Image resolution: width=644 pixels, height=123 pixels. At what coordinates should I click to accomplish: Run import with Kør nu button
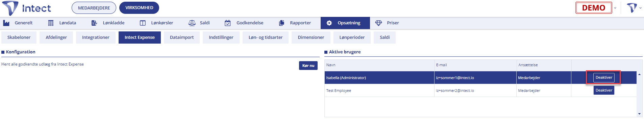click(308, 66)
